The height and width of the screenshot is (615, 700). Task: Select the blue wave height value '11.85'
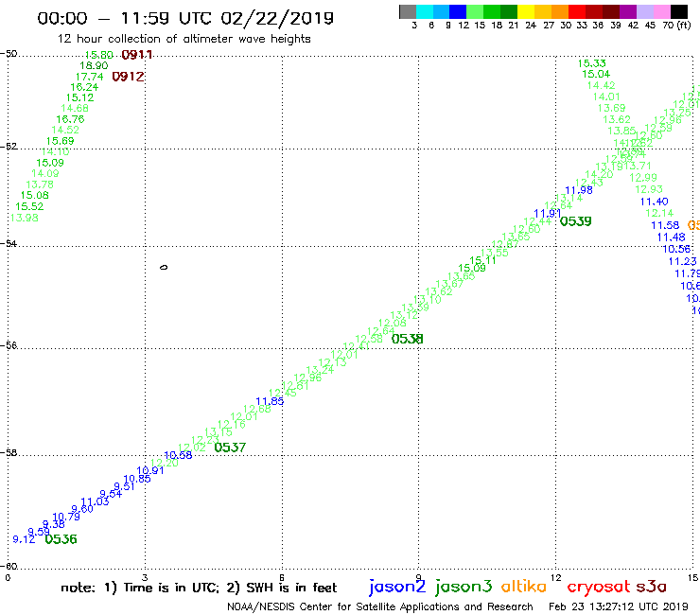coord(270,401)
